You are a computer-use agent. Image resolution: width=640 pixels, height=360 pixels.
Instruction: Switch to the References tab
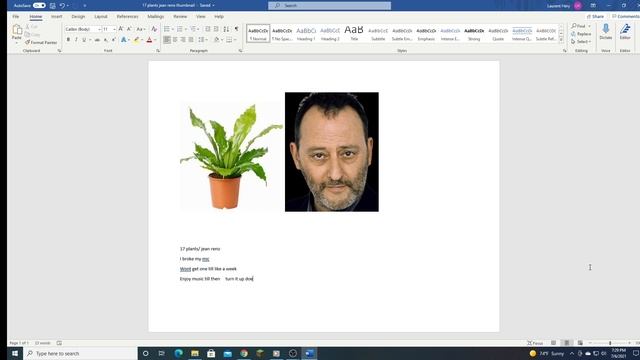coord(127,17)
